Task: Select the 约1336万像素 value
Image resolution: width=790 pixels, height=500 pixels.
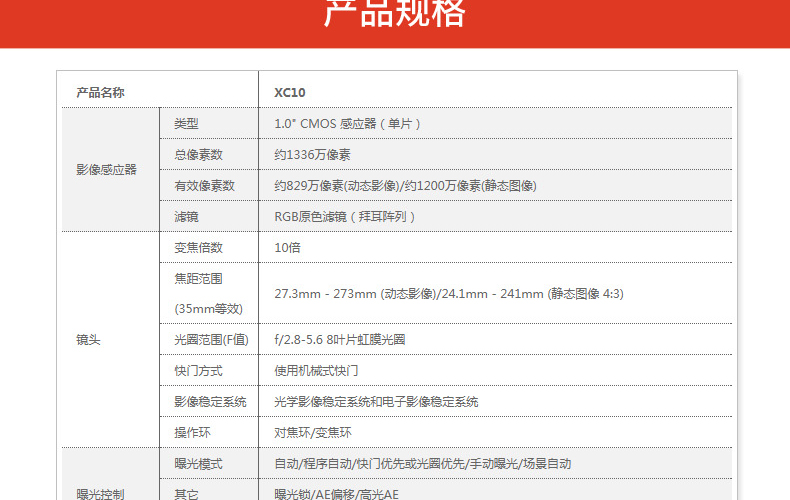Action: (312, 155)
